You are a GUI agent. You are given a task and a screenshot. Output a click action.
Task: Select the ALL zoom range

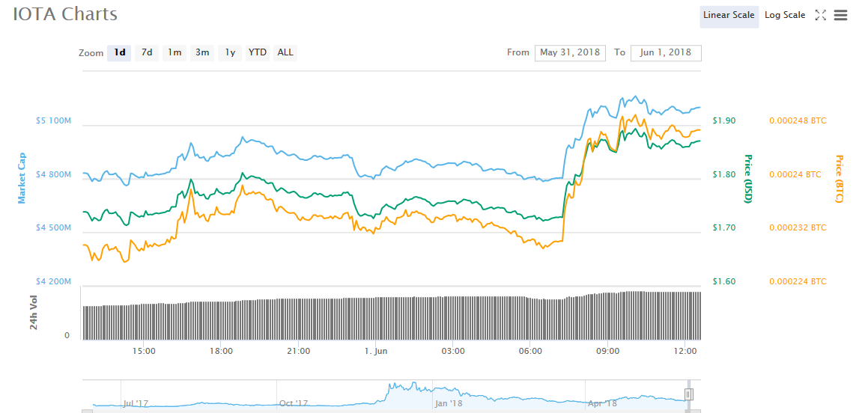(x=285, y=52)
